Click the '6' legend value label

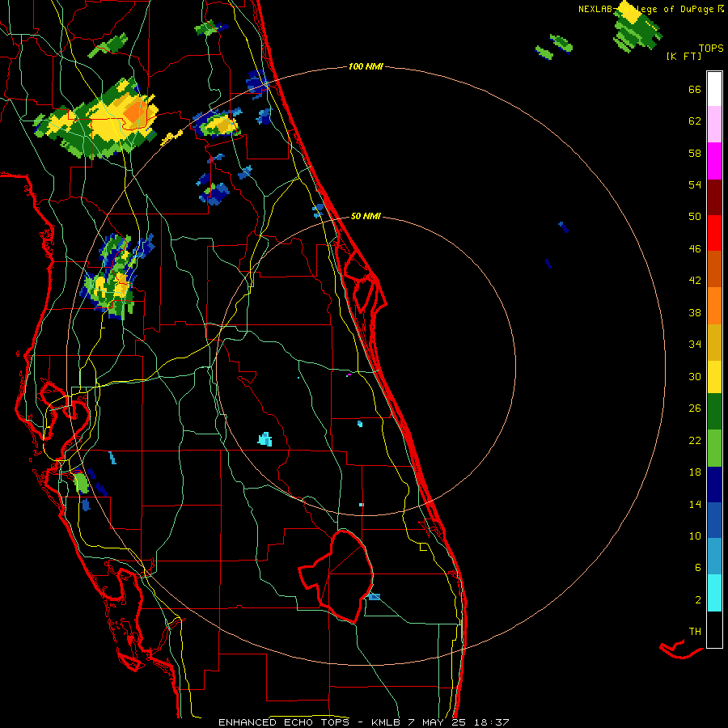(698, 568)
